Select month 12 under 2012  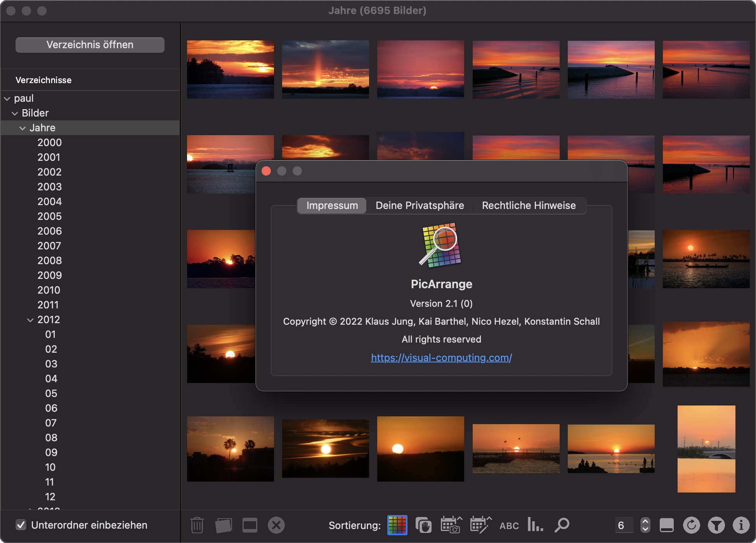pos(50,497)
